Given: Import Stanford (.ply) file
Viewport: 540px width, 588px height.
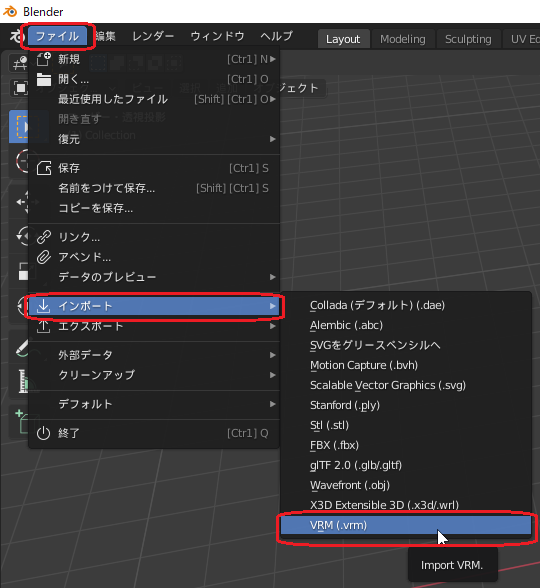Looking at the screenshot, I should 406,405.
